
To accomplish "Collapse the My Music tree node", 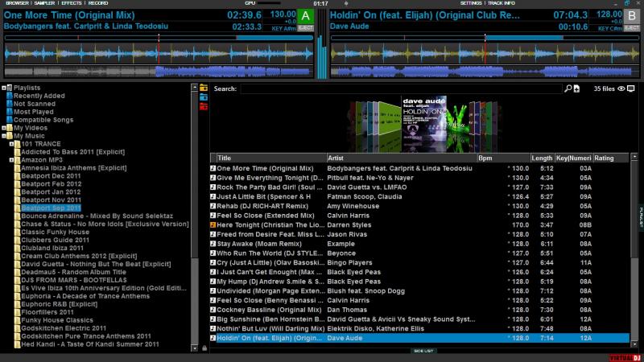I will click(x=5, y=136).
